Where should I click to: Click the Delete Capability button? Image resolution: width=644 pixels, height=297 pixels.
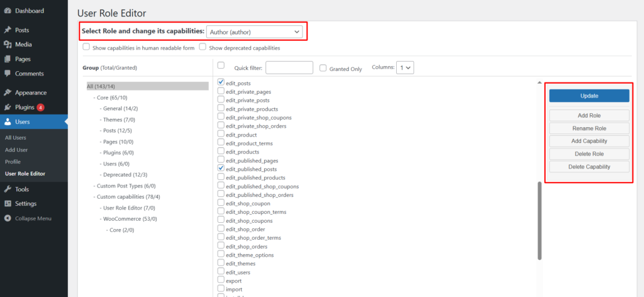click(589, 166)
